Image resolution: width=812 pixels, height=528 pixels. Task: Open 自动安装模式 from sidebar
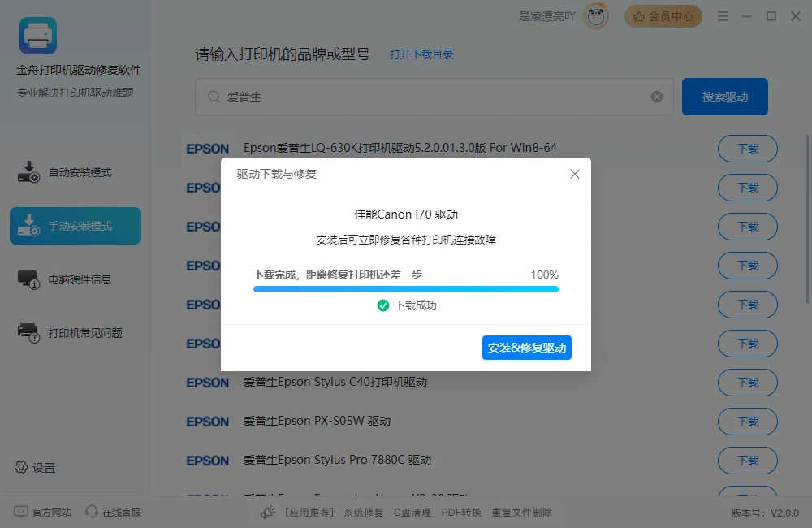75,172
